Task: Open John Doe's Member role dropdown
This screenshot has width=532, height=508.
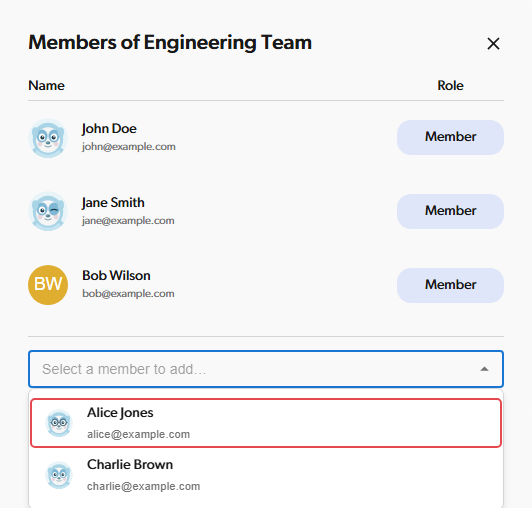Action: click(x=450, y=137)
